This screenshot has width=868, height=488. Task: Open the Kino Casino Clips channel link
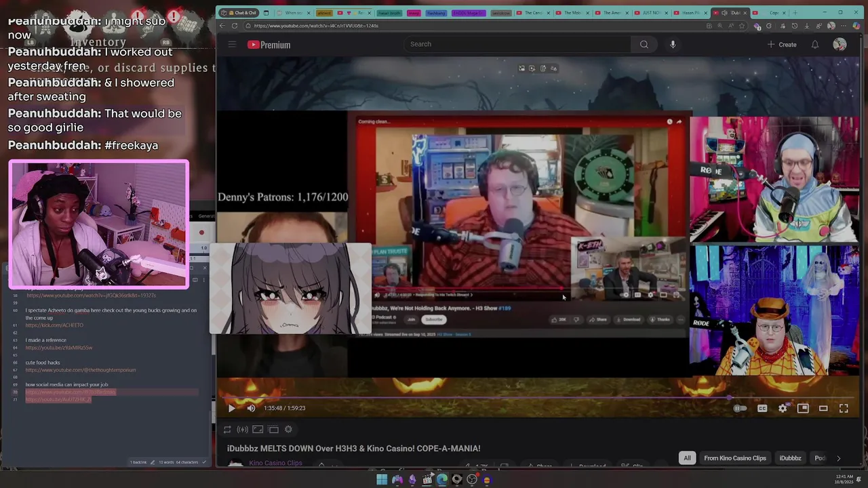coord(275,463)
